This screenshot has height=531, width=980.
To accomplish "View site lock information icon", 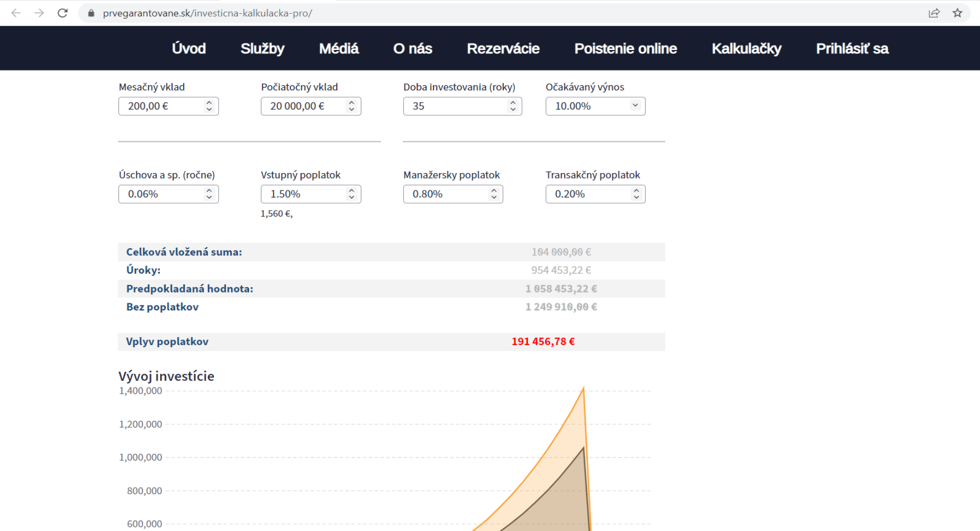I will 91,13.
